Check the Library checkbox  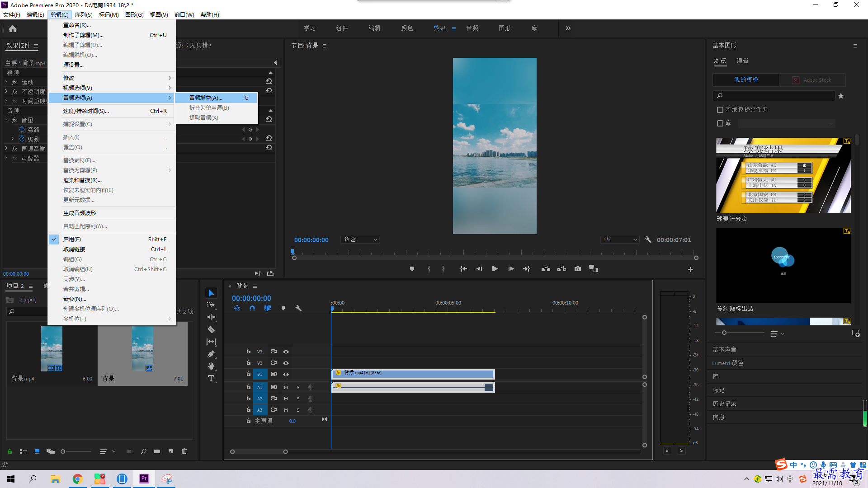pos(720,123)
